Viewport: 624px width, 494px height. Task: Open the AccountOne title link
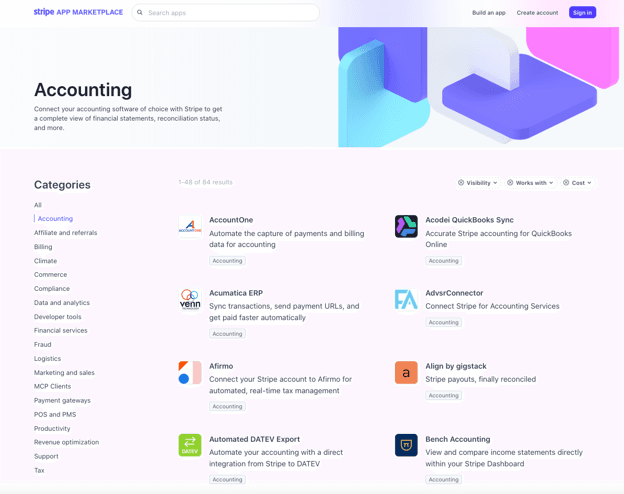coord(231,220)
